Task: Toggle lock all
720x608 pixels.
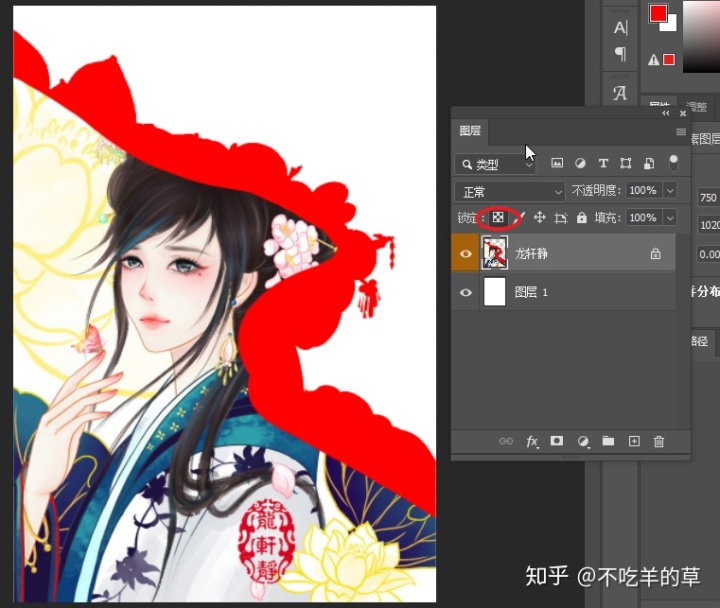Action: 582,217
